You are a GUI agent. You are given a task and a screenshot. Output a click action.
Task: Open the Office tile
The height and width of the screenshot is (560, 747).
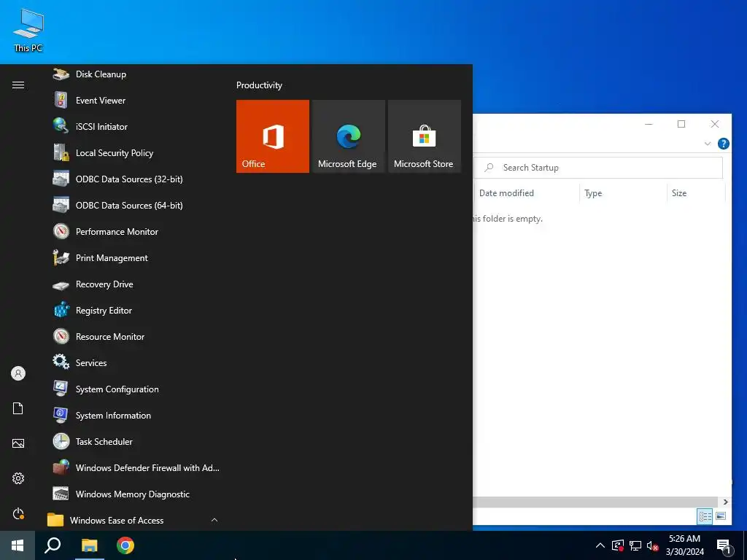pyautogui.click(x=273, y=136)
